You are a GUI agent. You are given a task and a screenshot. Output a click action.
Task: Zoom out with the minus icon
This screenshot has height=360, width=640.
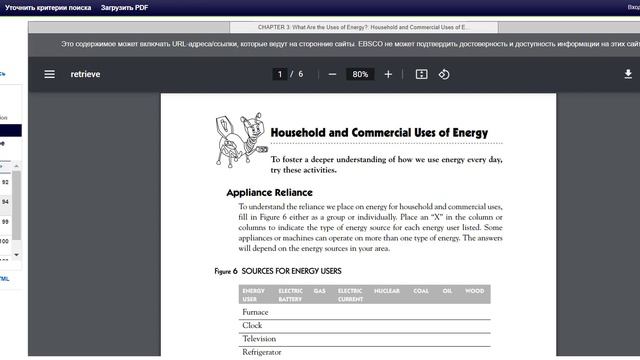pyautogui.click(x=332, y=74)
